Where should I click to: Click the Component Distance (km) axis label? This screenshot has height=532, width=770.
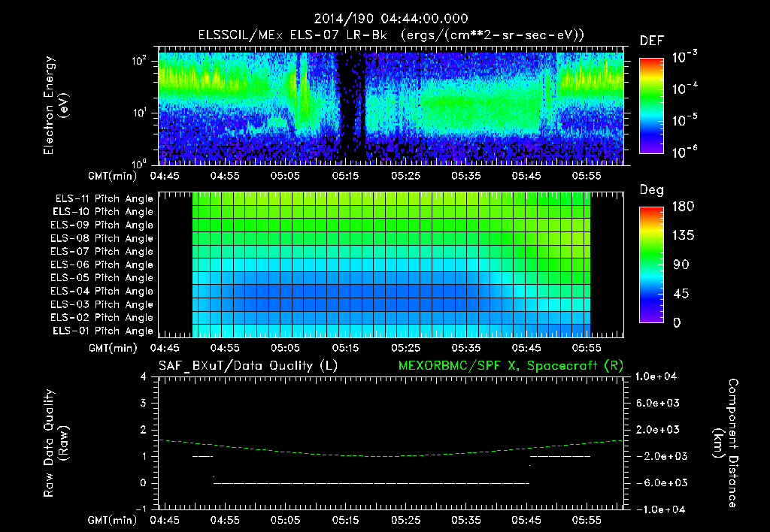pyautogui.click(x=726, y=443)
